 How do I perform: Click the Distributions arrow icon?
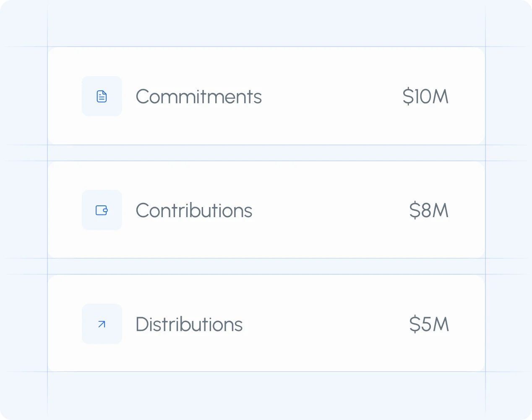(x=102, y=324)
